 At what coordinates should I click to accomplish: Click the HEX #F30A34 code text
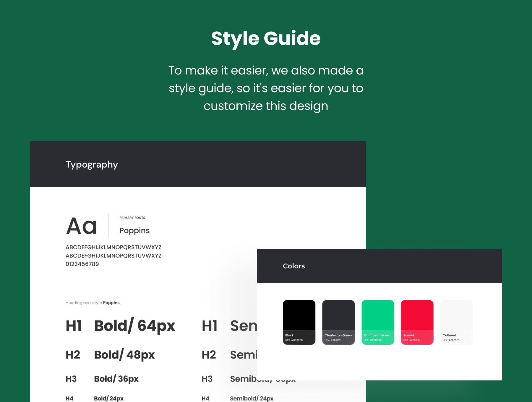412,340
